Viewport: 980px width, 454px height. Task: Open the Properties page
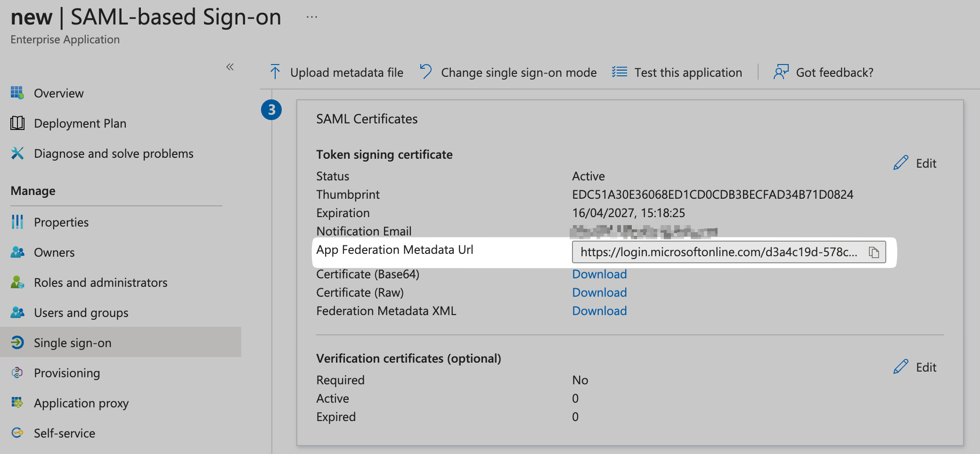click(61, 222)
